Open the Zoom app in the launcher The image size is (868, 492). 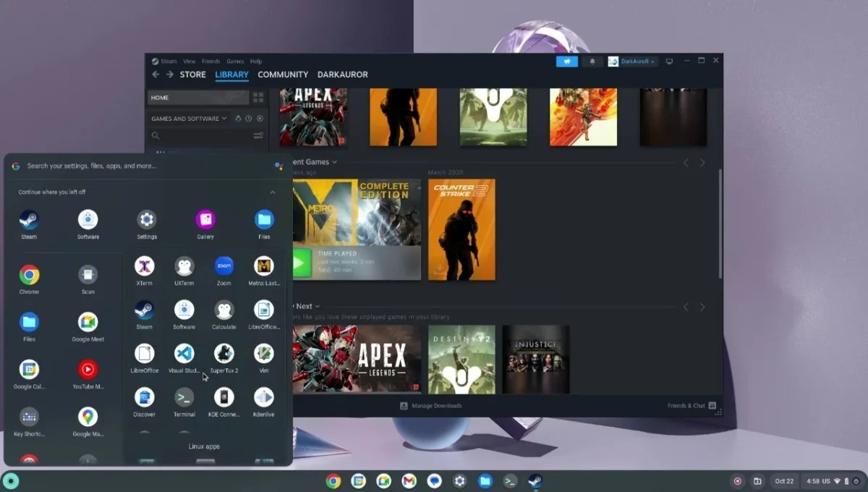(x=224, y=266)
